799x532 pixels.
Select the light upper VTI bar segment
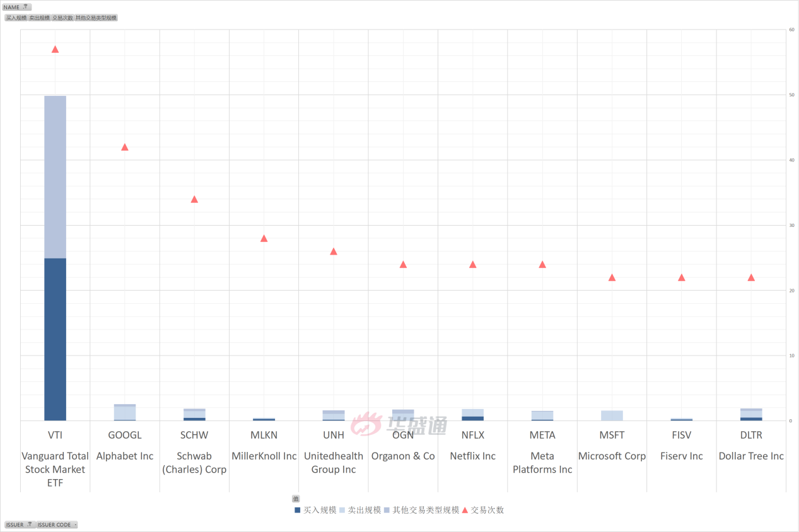point(55,177)
